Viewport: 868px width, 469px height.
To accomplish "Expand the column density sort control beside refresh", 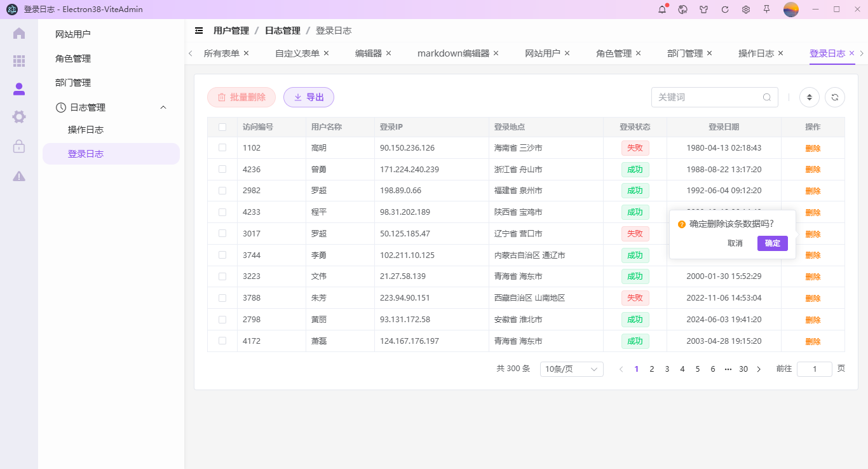I will [x=809, y=97].
